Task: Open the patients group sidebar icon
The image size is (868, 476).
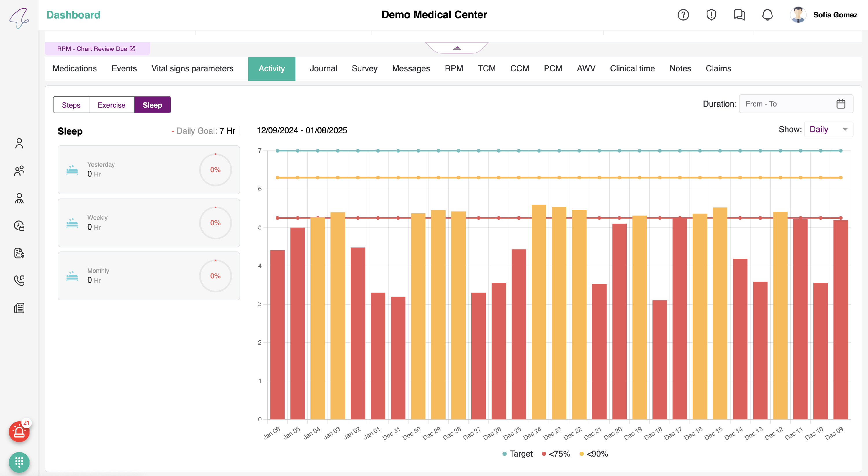Action: pos(19,171)
